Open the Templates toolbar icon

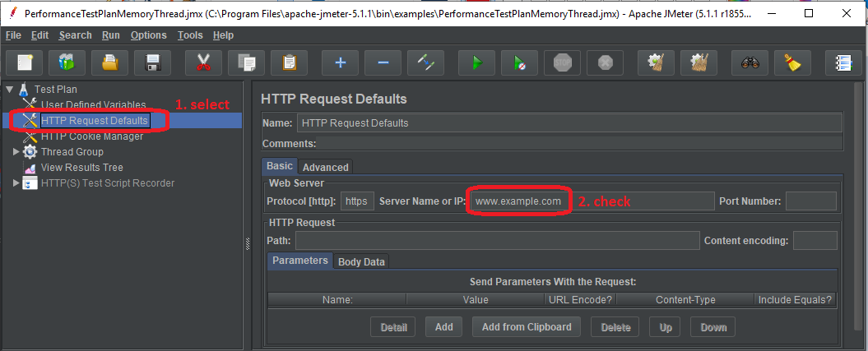tap(67, 62)
